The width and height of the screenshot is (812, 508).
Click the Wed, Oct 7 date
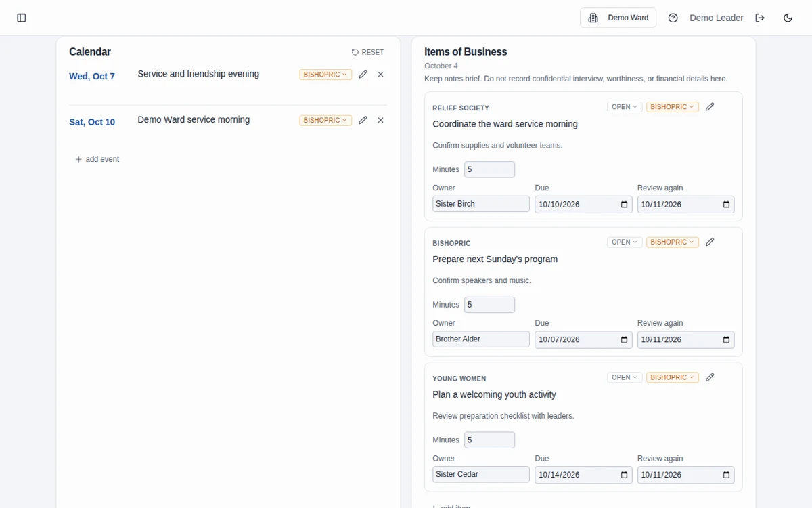pos(92,76)
